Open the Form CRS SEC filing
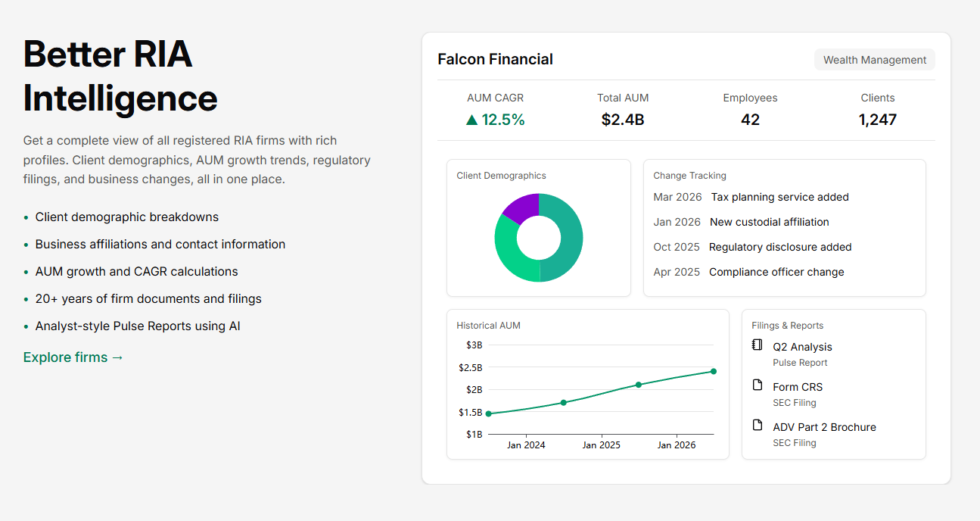 798,387
